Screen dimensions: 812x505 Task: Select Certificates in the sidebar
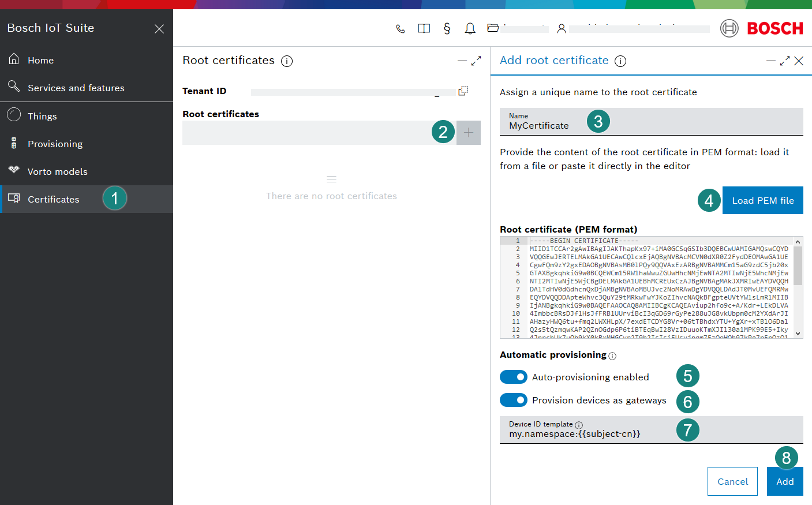(87, 199)
